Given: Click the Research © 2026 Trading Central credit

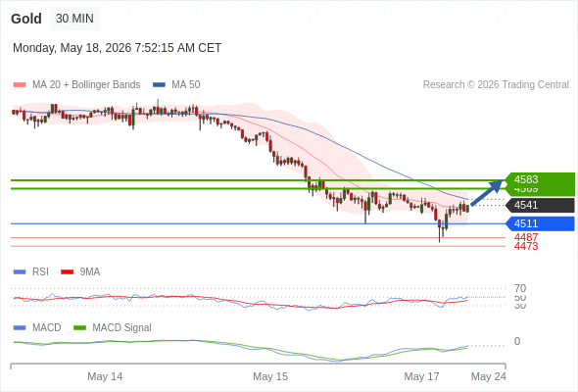Looking at the screenshot, I should click(496, 85).
